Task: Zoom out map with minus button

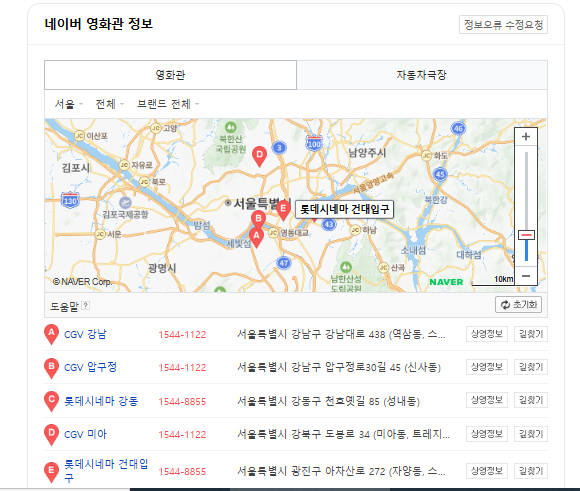Action: point(526,276)
